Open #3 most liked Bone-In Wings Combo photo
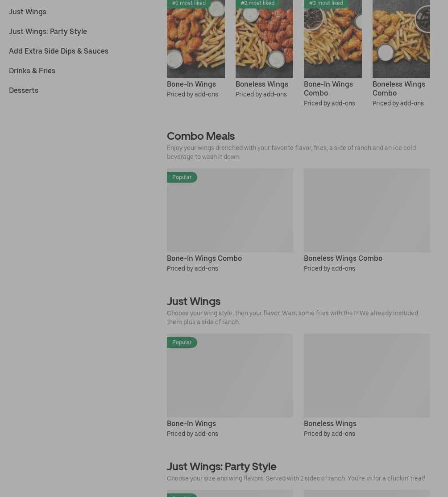The height and width of the screenshot is (497, 448). click(x=333, y=39)
